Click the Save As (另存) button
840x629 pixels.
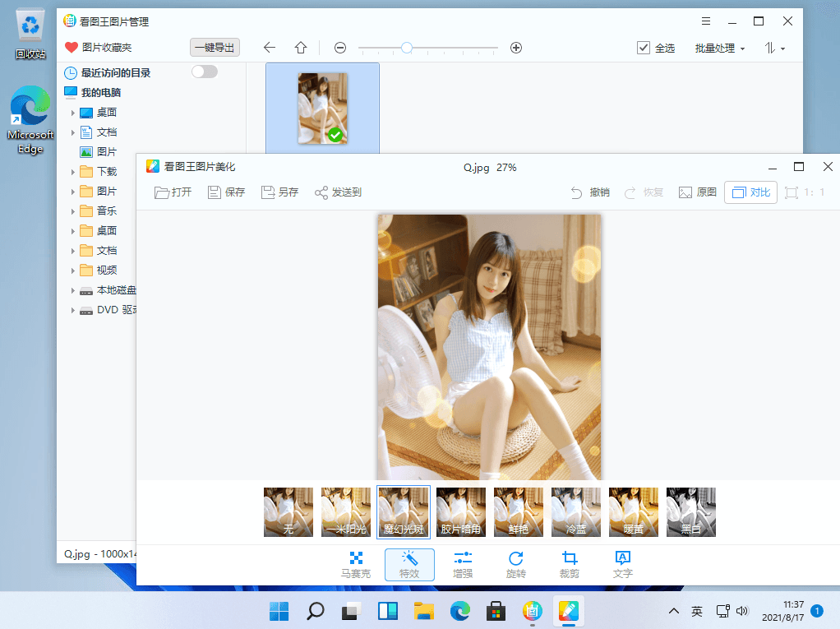click(x=279, y=192)
